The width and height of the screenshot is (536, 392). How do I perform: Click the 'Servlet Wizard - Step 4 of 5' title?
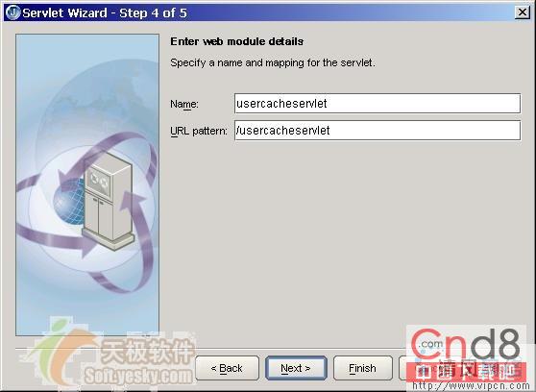[105, 13]
